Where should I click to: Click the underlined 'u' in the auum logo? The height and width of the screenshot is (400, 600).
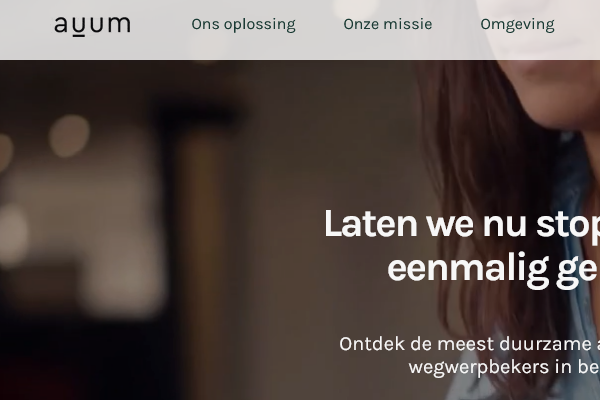[x=78, y=27]
